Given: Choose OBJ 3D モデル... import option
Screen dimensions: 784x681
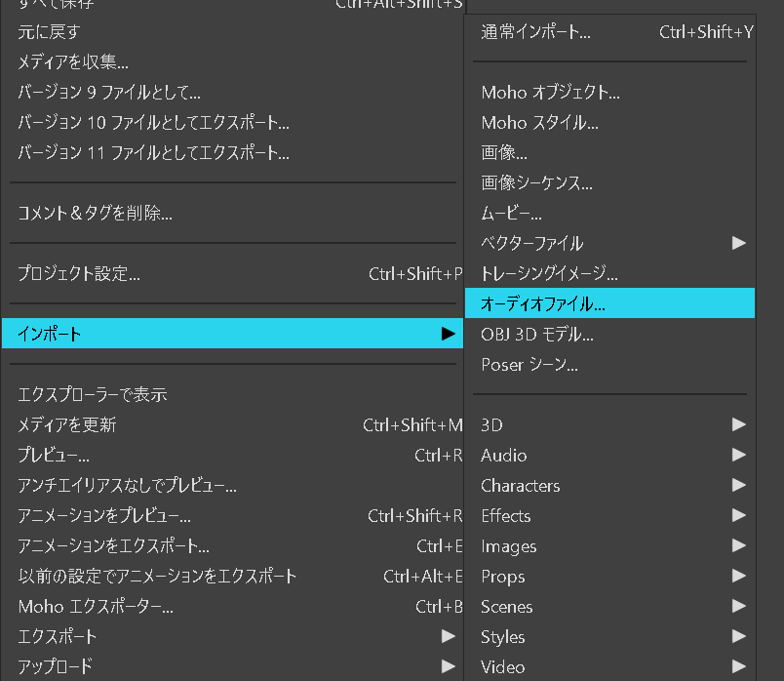Looking at the screenshot, I should click(537, 334).
